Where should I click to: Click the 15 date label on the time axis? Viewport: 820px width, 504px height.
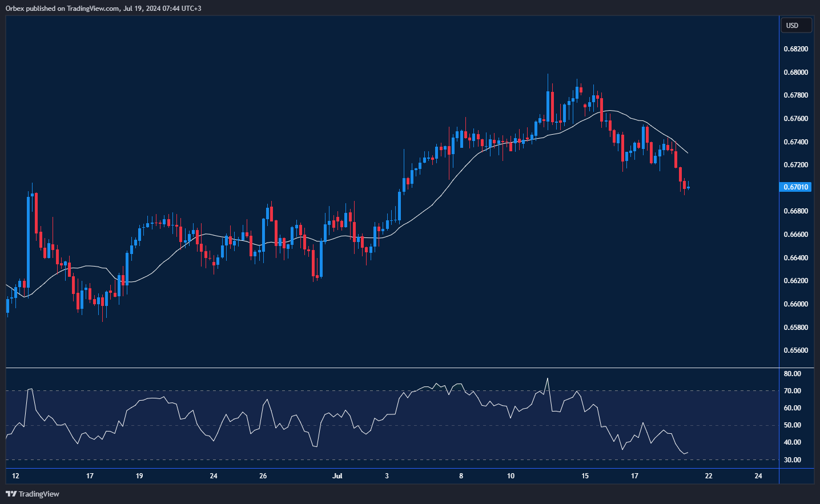585,476
